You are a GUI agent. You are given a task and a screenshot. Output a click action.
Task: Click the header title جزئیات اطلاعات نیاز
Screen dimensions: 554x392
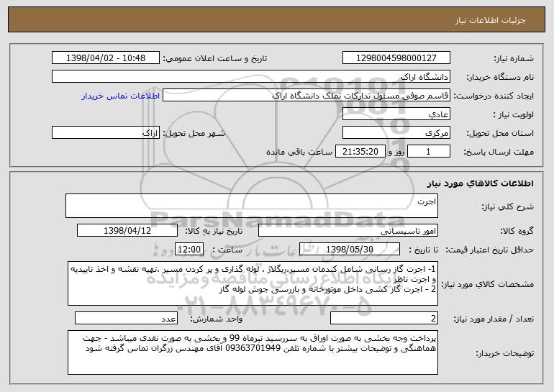click(x=490, y=20)
